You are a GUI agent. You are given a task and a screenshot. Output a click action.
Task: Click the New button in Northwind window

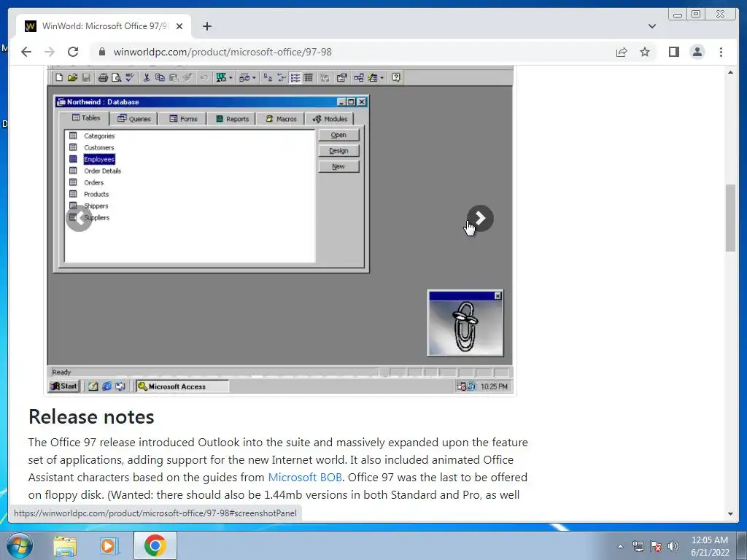(x=338, y=166)
